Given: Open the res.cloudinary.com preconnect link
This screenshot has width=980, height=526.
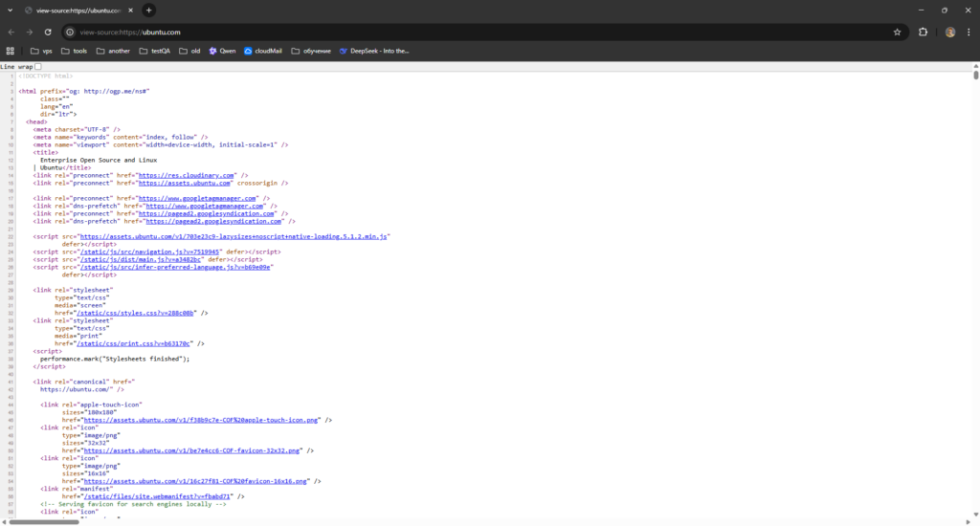Looking at the screenshot, I should (x=186, y=175).
